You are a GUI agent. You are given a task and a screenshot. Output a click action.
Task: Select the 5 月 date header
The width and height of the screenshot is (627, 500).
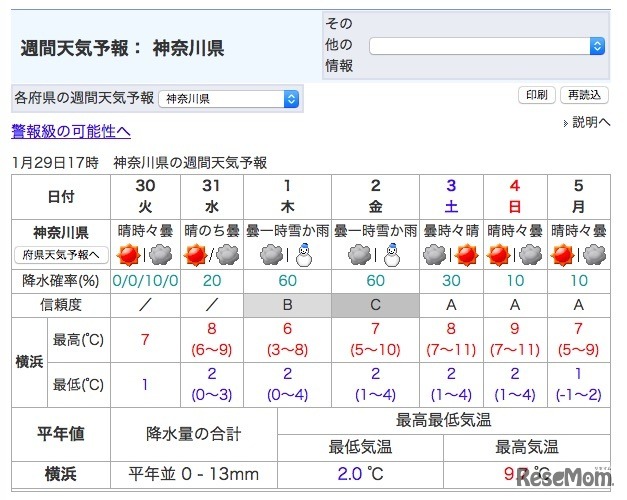tap(579, 196)
